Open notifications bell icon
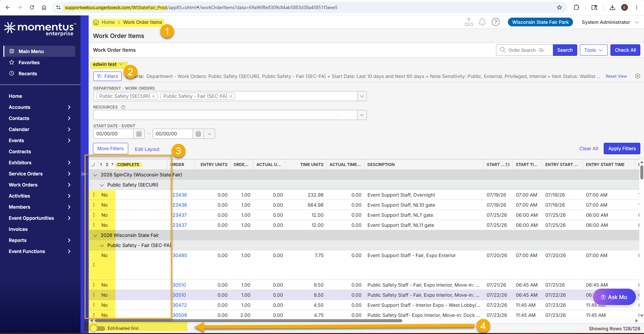This screenshot has width=644, height=334. click(x=482, y=22)
